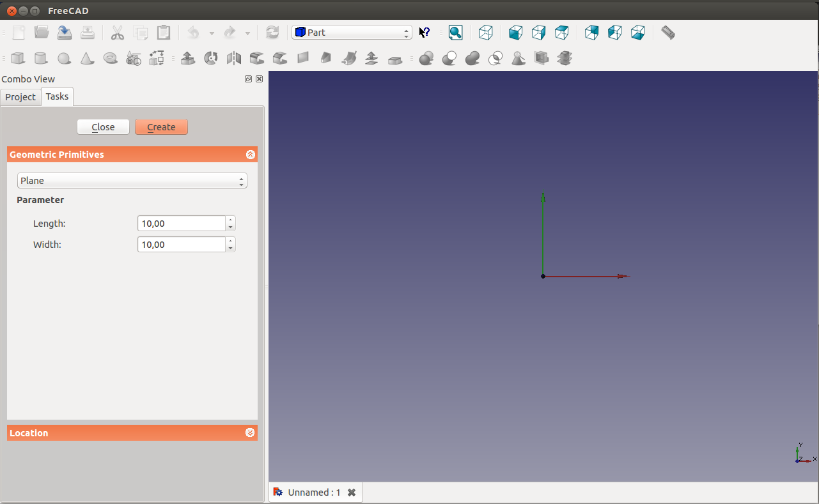Click the Open document folder icon

pyautogui.click(x=42, y=33)
